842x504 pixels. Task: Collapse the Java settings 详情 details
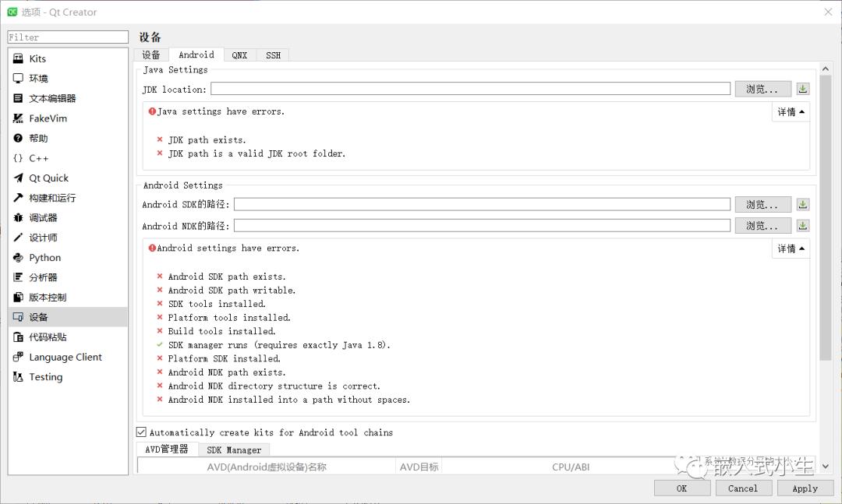click(791, 111)
